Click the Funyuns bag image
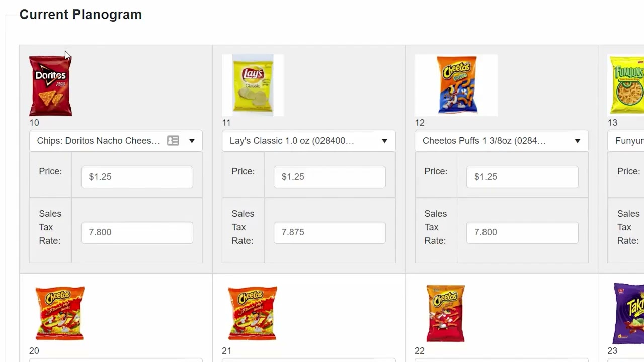This screenshot has width=644, height=362. (x=627, y=84)
